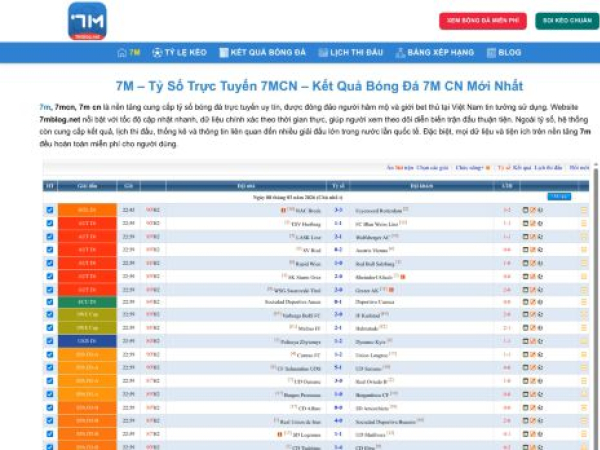Uncheck the checkbox for Sturm Graz match
Image resolution: width=600 pixels, height=450 pixels.
(50, 276)
